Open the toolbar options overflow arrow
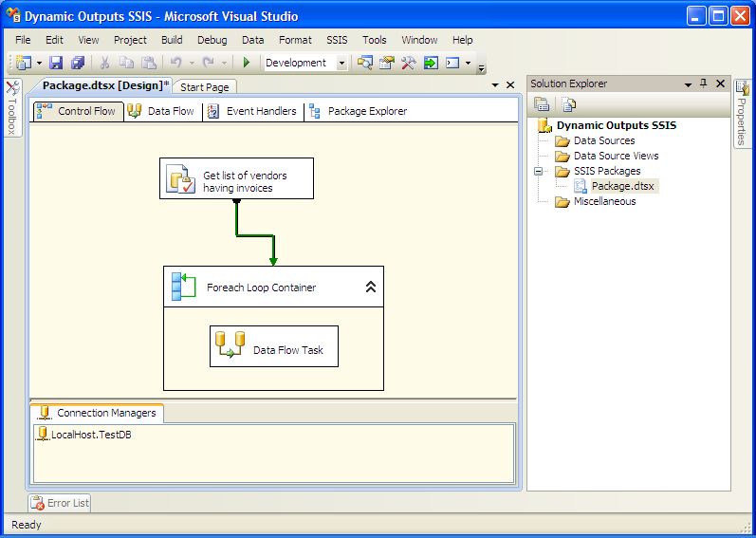Image resolution: width=756 pixels, height=538 pixels. (481, 67)
